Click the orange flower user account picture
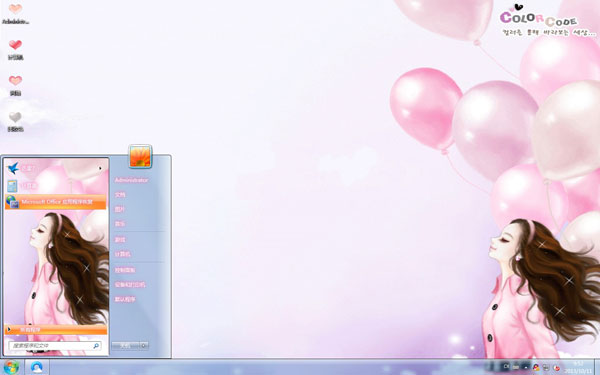Viewport: 600px width, 375px height. 140,156
